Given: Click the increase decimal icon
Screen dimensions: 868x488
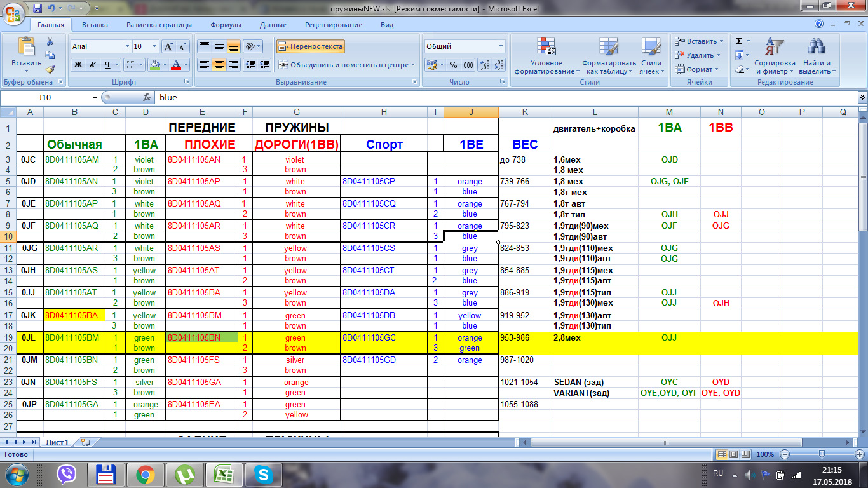Looking at the screenshot, I should [x=484, y=65].
